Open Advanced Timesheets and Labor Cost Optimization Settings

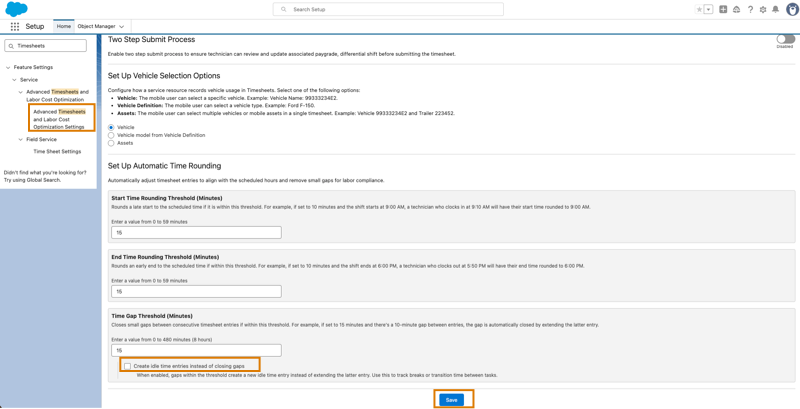click(60, 119)
